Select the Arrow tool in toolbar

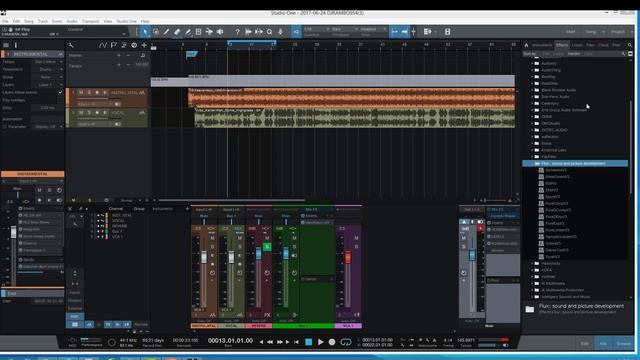click(145, 31)
